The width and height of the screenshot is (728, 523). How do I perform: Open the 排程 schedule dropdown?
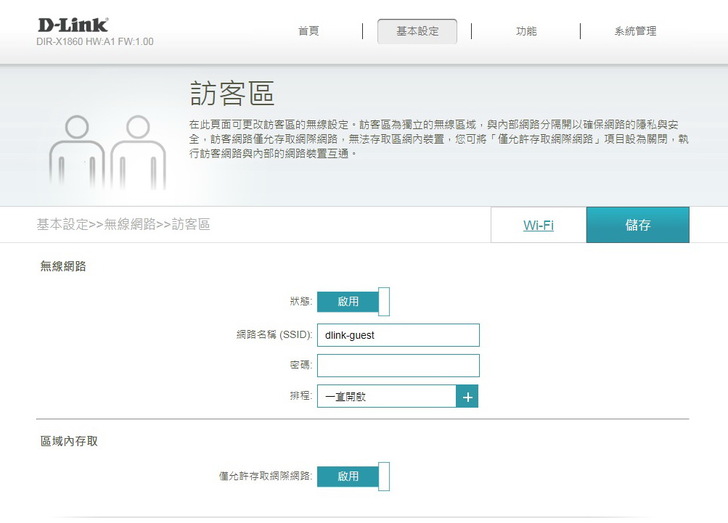pyautogui.click(x=386, y=397)
